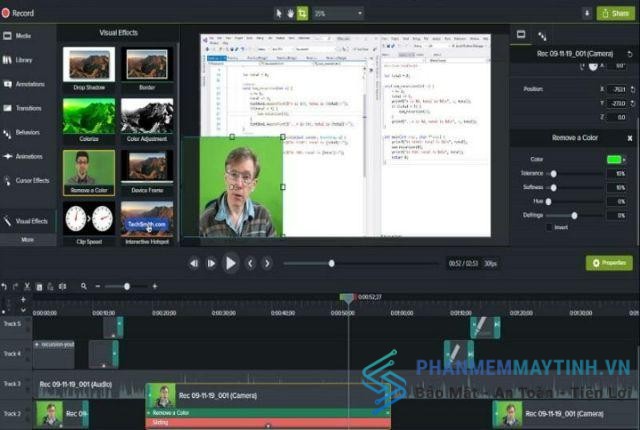
Task: Select the Drop Shadow effect thumbnail
Action: (89, 69)
